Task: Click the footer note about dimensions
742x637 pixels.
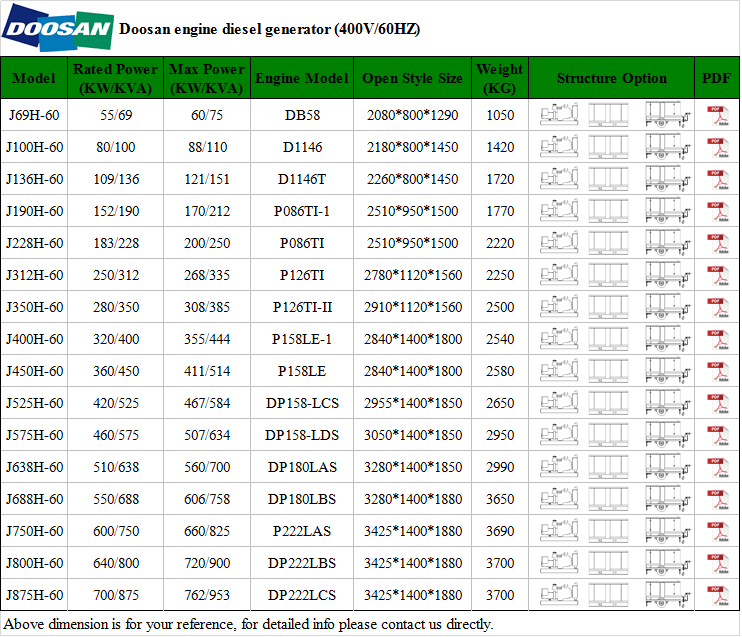Action: tap(248, 624)
